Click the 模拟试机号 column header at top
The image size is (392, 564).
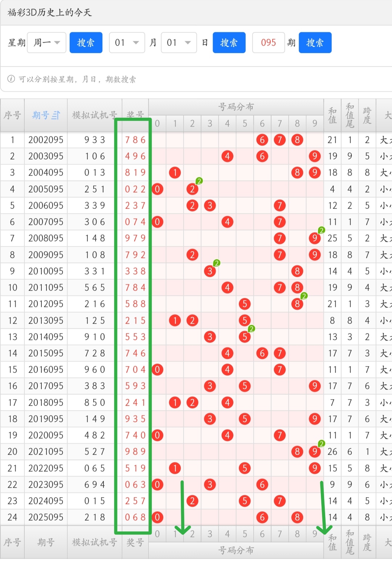94,115
